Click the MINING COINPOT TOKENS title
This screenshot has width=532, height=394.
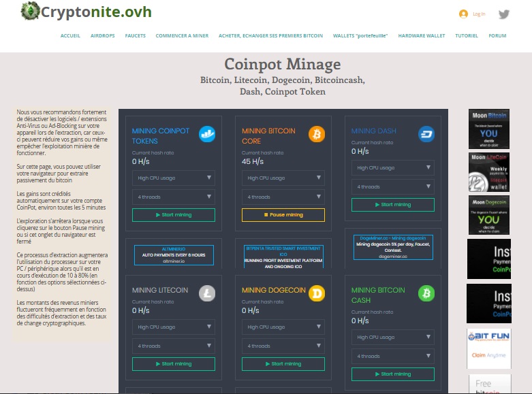[161, 136]
